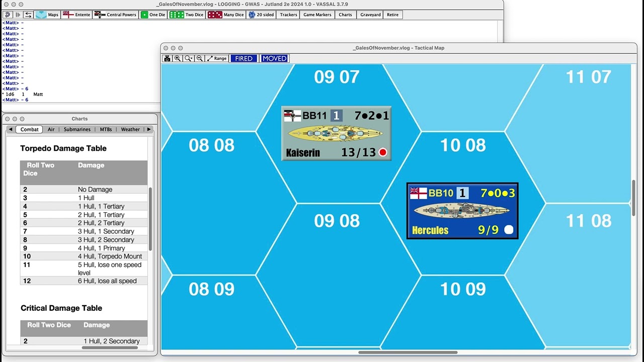Screen dimensions: 644x362
Task: Click hex label 10 08
Action: [463, 145]
